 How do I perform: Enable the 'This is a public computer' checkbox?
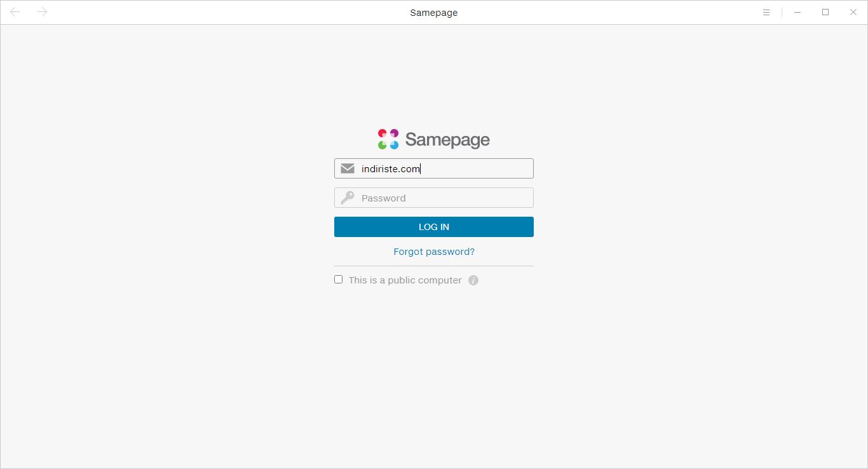pyautogui.click(x=339, y=280)
